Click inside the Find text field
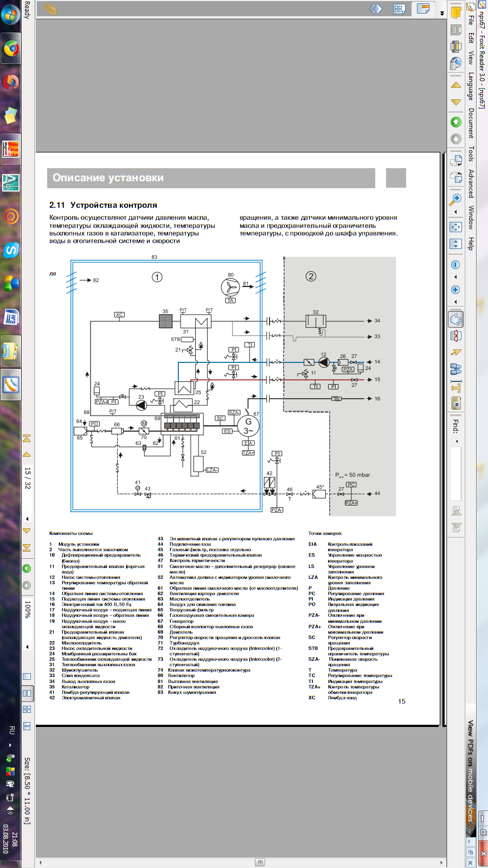Viewport: 488px width, 868px height. pos(456,472)
